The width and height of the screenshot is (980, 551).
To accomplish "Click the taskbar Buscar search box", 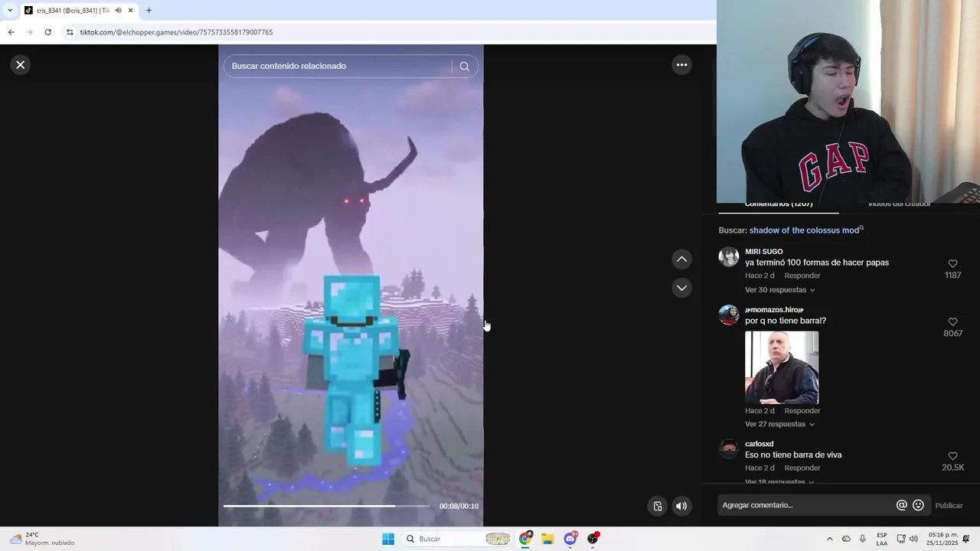I will pyautogui.click(x=457, y=539).
